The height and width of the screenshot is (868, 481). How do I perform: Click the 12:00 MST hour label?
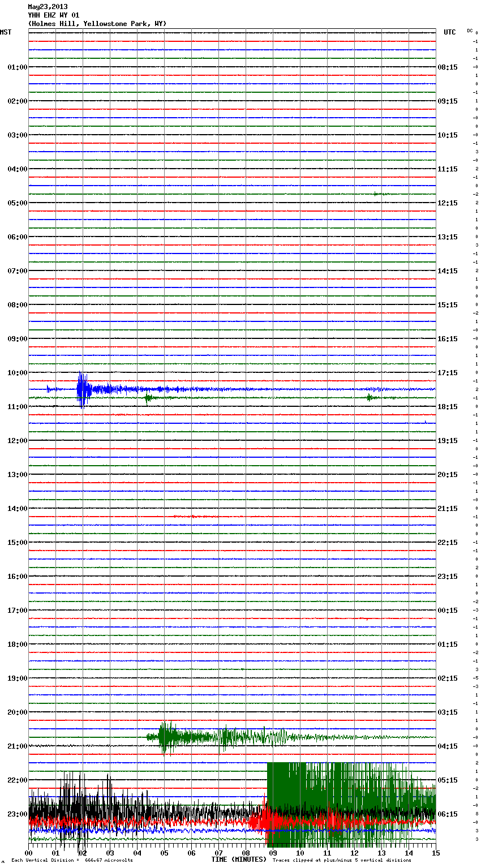(x=18, y=441)
